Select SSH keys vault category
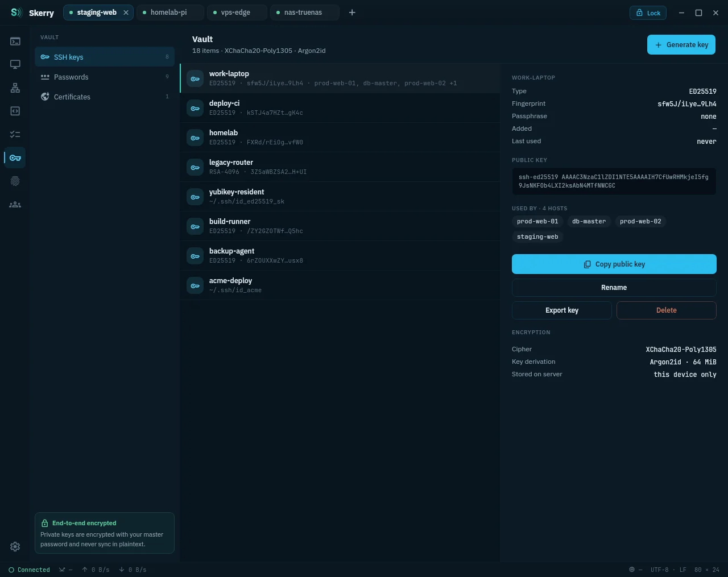 click(x=105, y=57)
